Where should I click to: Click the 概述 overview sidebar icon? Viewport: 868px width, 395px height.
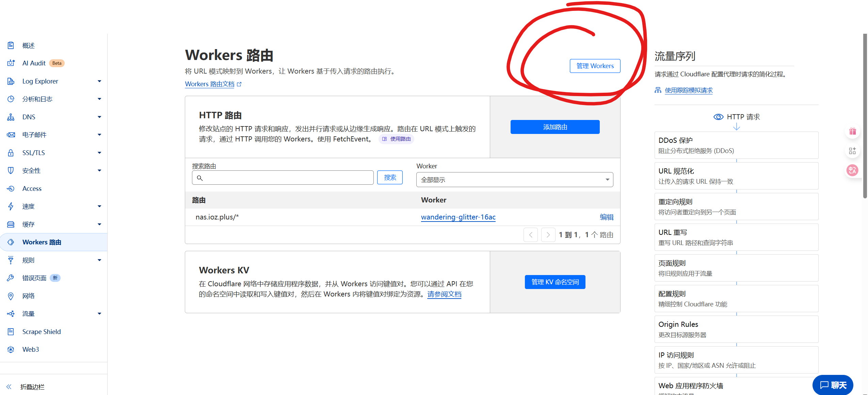tap(11, 45)
